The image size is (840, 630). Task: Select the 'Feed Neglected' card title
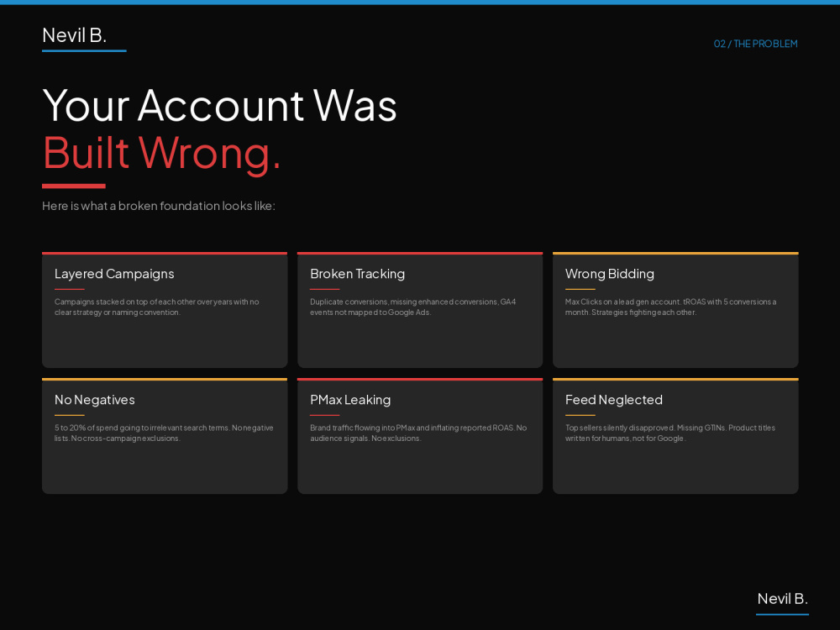614,400
